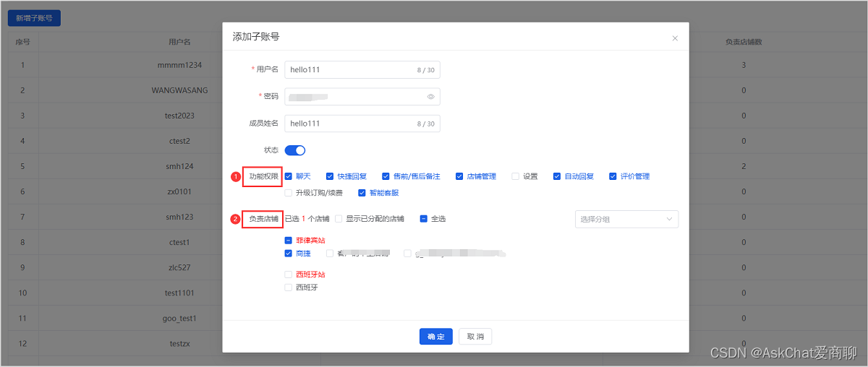
Task: Toggle the 菲律宾站 group checkbox
Action: [289, 241]
